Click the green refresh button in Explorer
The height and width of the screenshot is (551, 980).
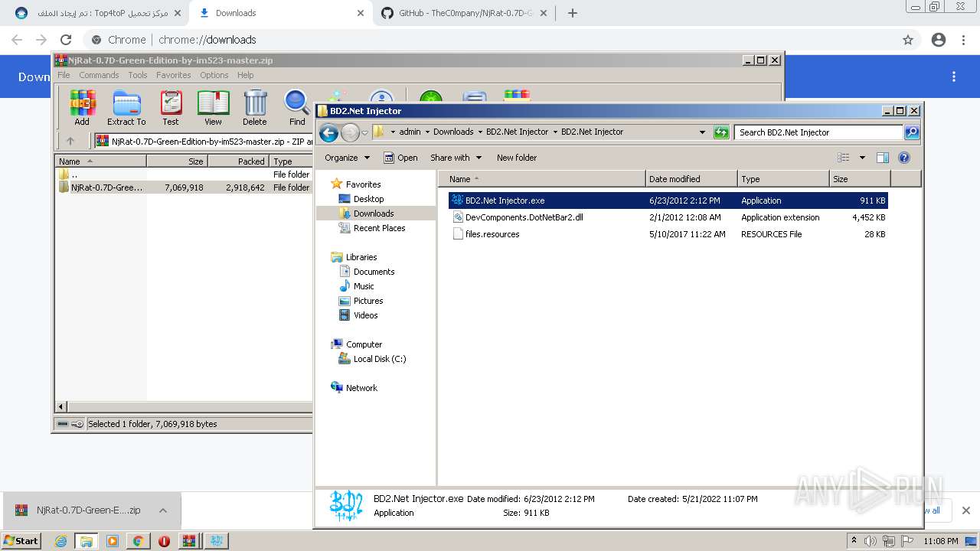coord(721,132)
